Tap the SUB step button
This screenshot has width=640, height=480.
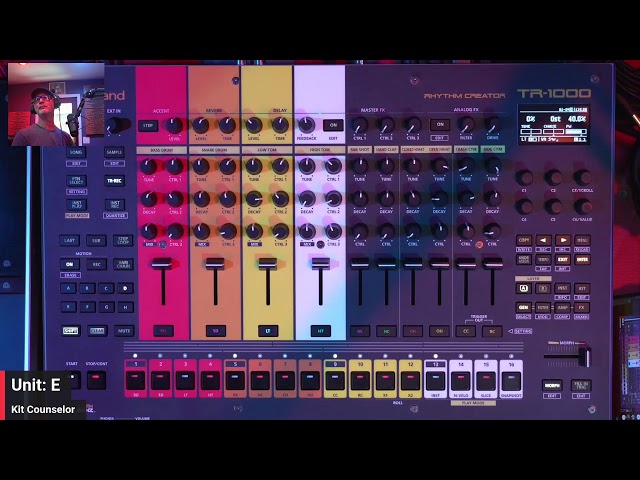(96, 240)
